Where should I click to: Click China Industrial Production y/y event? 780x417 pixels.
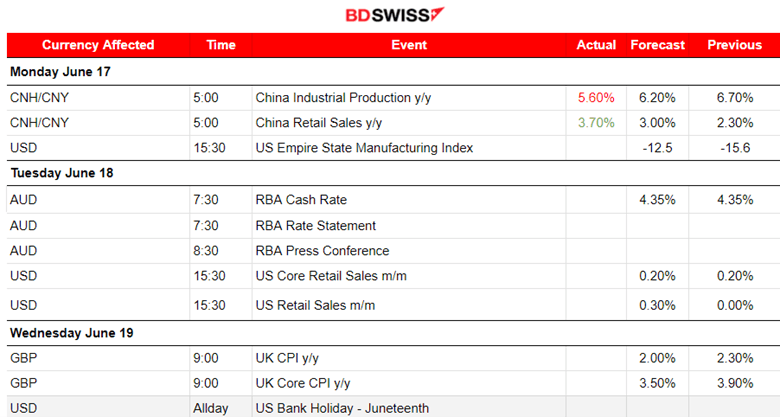pos(344,98)
